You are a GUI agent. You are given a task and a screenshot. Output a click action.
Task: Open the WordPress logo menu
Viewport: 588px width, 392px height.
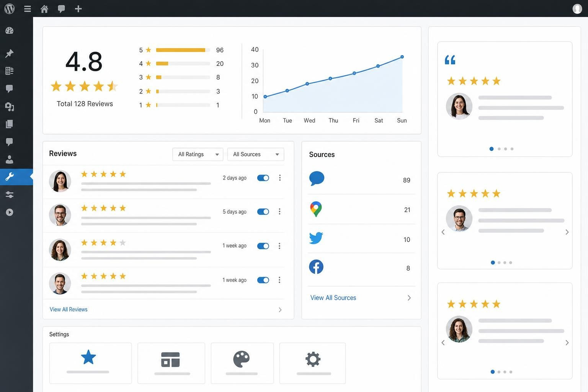(10, 8)
